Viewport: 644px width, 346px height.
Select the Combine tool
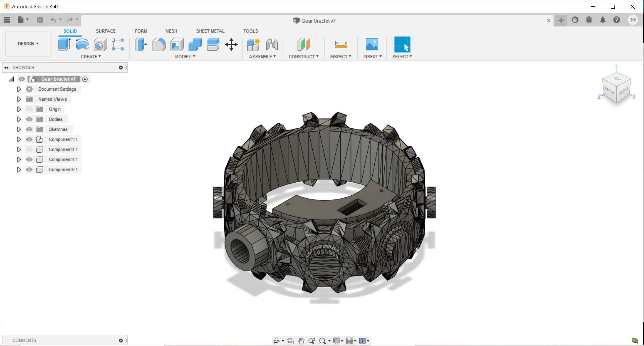(195, 44)
